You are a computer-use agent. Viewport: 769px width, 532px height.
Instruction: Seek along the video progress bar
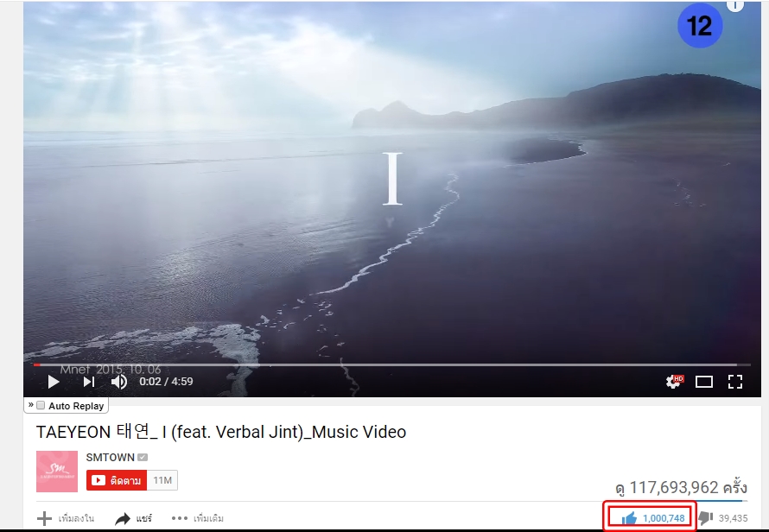coord(392,364)
